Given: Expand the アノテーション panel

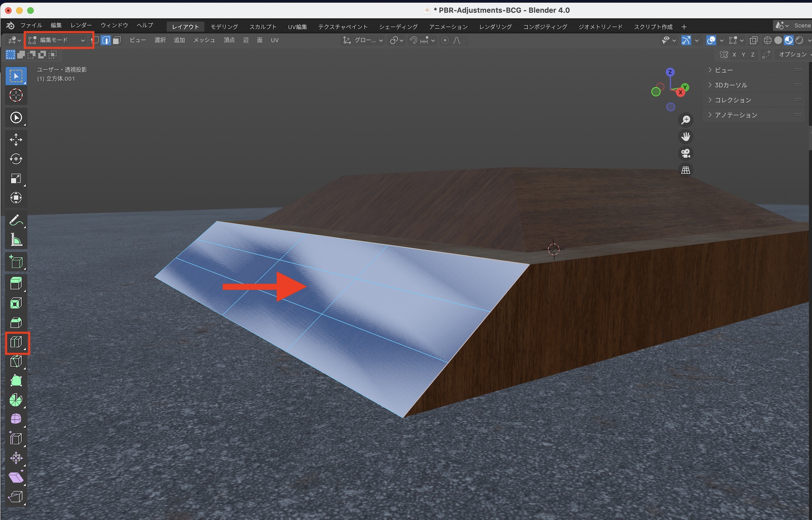Looking at the screenshot, I should click(x=736, y=115).
